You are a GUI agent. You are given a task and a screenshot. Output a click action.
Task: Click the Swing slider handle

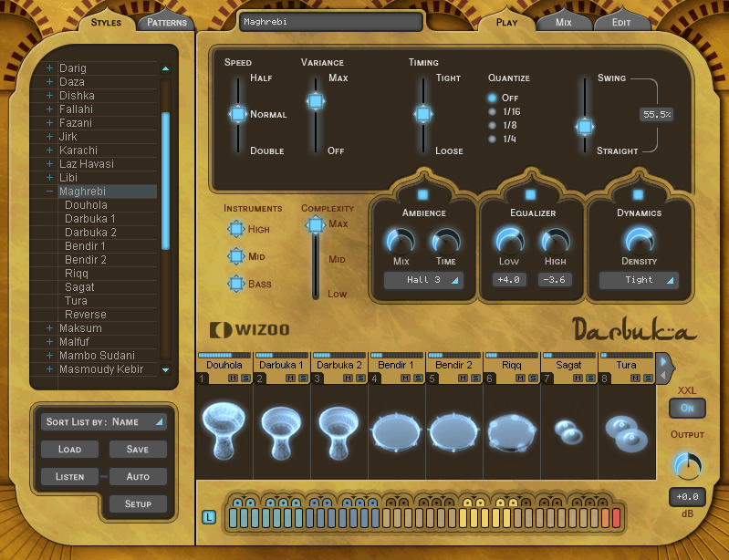[x=585, y=127]
